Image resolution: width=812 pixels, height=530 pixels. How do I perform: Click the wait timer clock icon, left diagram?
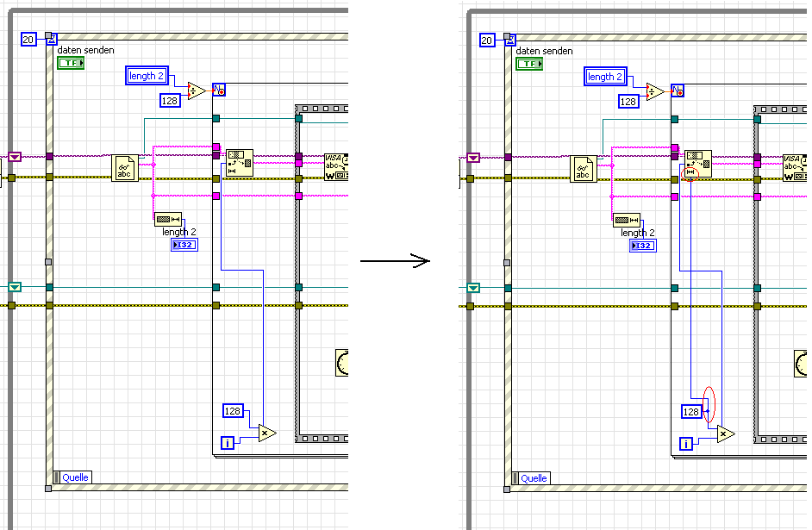tap(342, 362)
